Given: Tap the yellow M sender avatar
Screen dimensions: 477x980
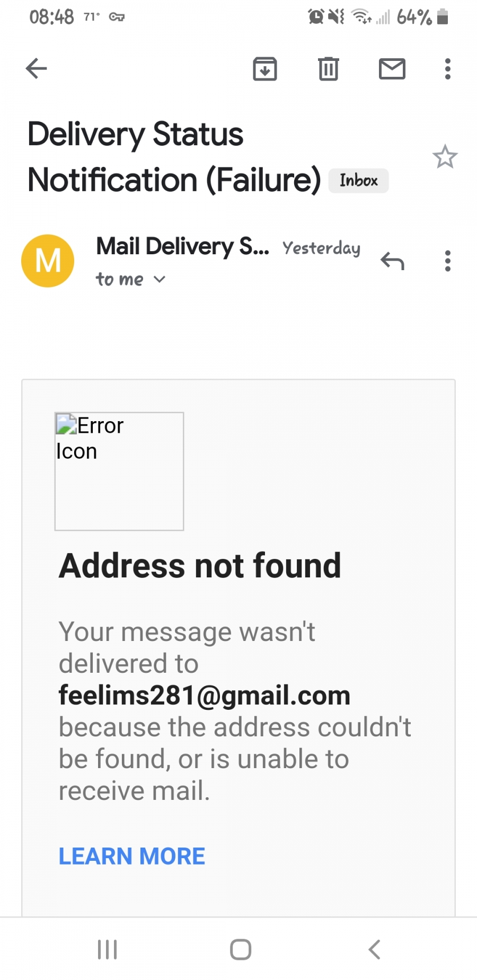Looking at the screenshot, I should pos(48,261).
